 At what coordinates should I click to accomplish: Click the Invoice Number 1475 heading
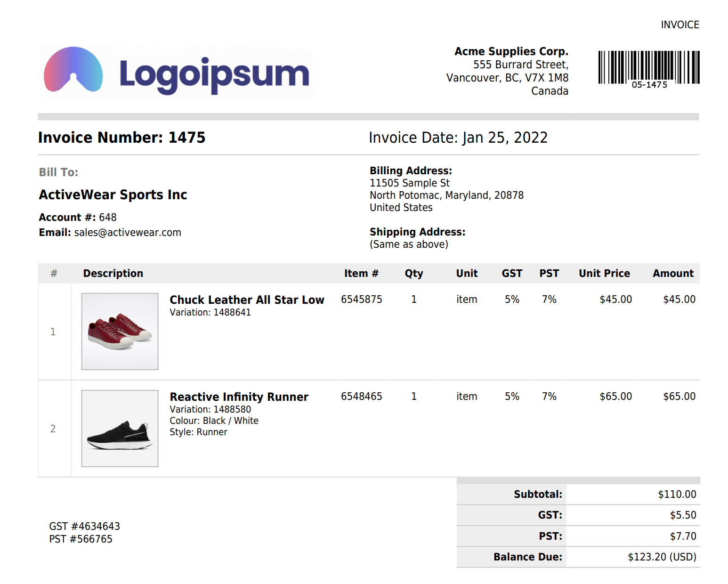(121, 138)
